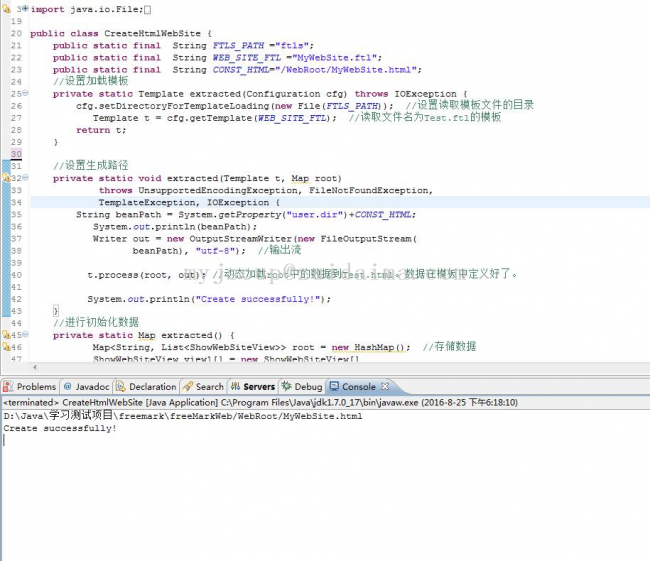The width and height of the screenshot is (650, 561).
Task: Open the Search tab
Action: [x=209, y=386]
